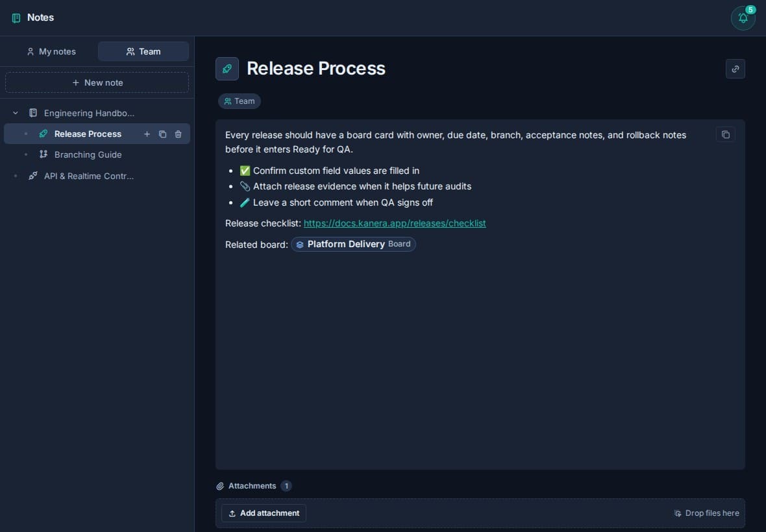Click the Release Process title heading
The image size is (766, 532).
[x=316, y=68]
